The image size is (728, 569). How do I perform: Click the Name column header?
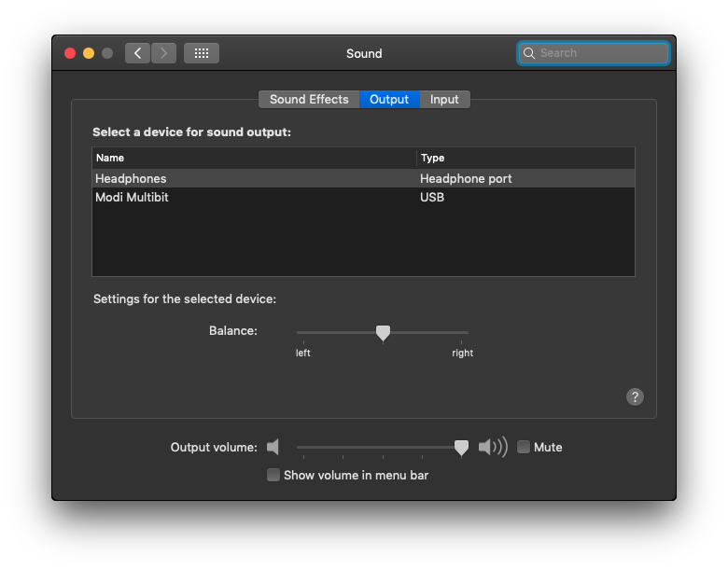pos(255,158)
